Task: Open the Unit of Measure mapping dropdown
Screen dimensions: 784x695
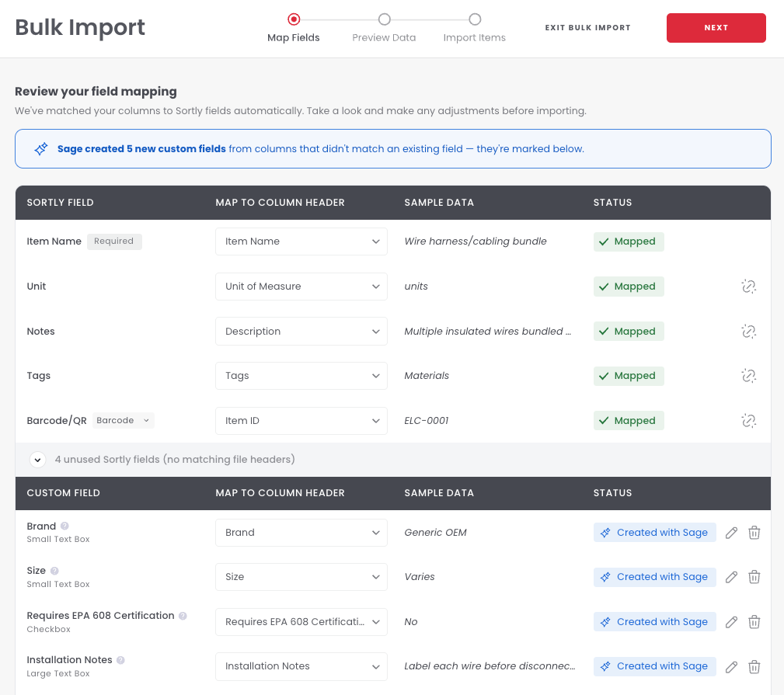Action: pos(301,287)
